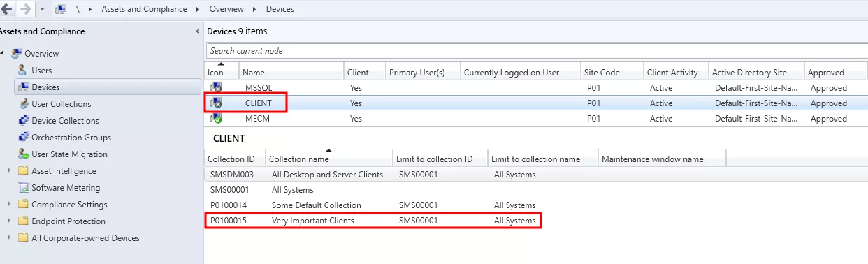
Task: Select Assets and Compliance in breadcrumb
Action: (x=145, y=9)
